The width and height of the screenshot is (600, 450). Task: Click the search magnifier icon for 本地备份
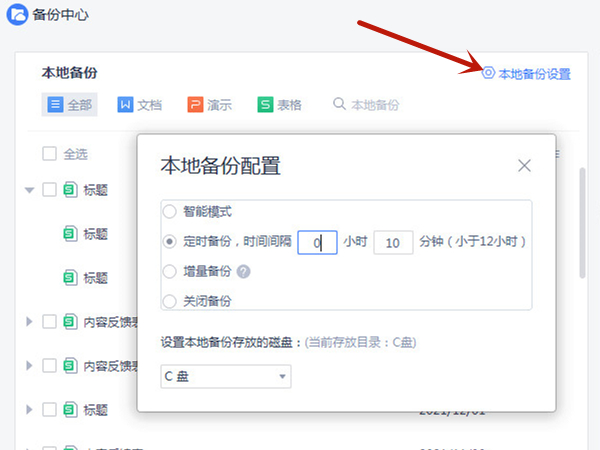coord(340,105)
